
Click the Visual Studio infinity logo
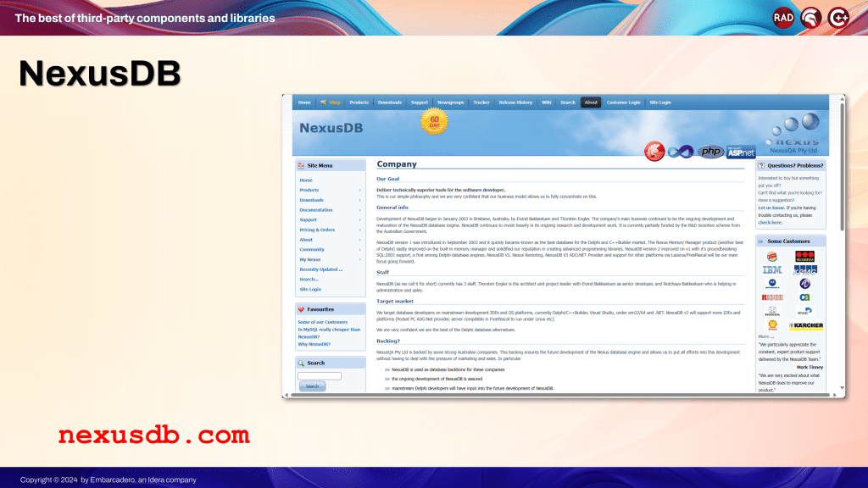(x=681, y=152)
